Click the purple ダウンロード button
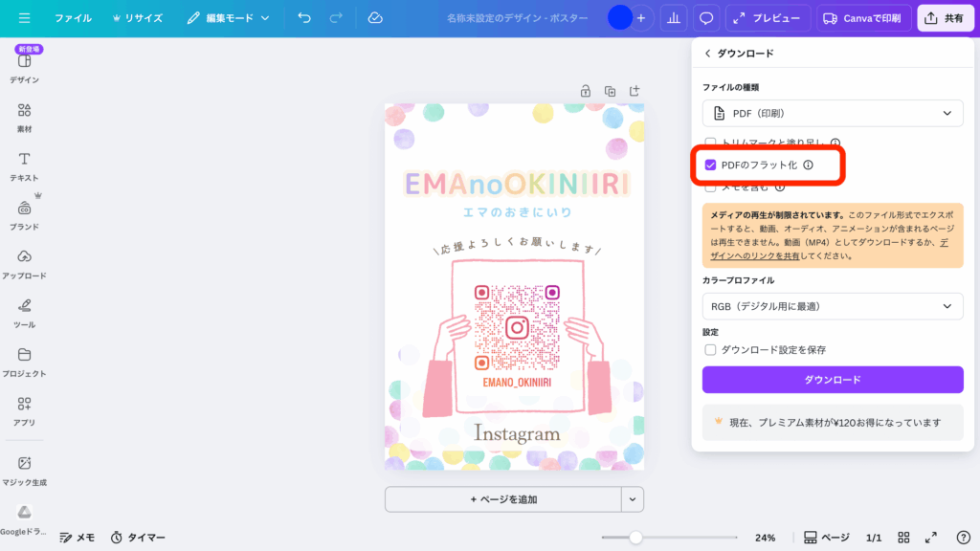 click(832, 379)
